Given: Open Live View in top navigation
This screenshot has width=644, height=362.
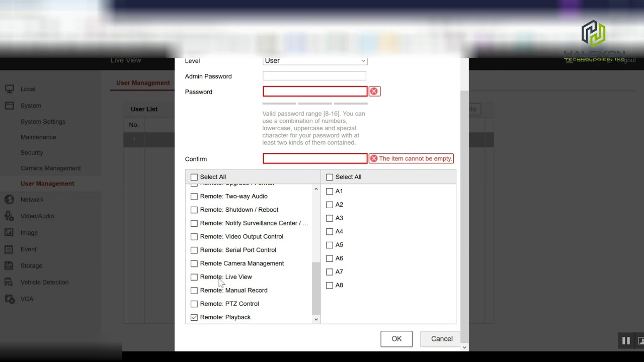Looking at the screenshot, I should point(126,60).
